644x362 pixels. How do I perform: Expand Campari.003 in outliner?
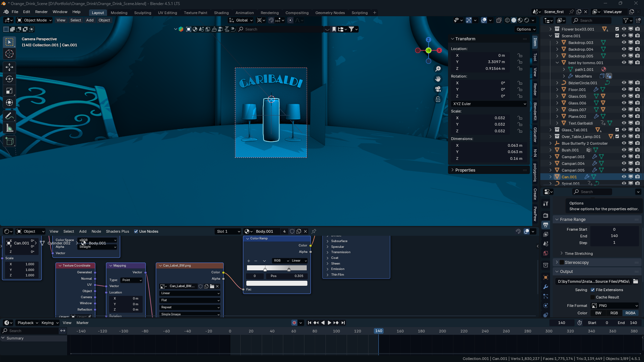click(550, 156)
